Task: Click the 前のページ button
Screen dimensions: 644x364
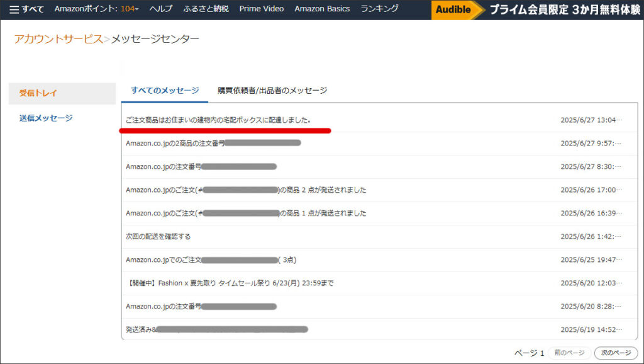Action: coord(569,353)
